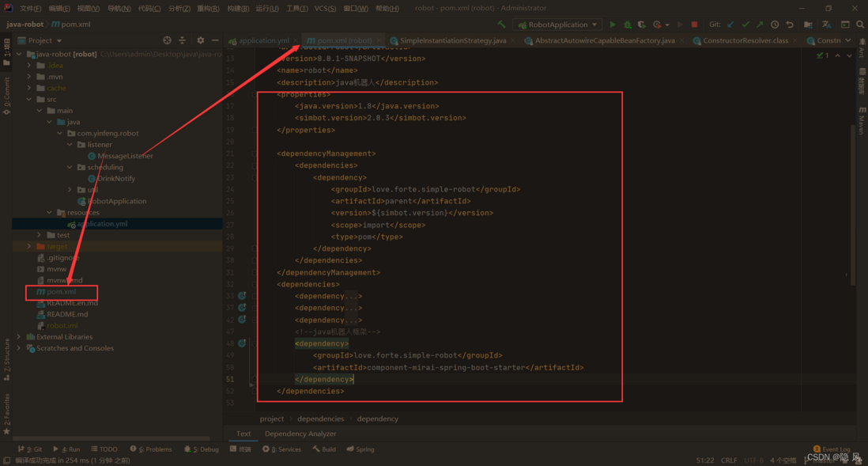The height and width of the screenshot is (466, 868).
Task: Expand the .mvn folder
Action: [29, 77]
